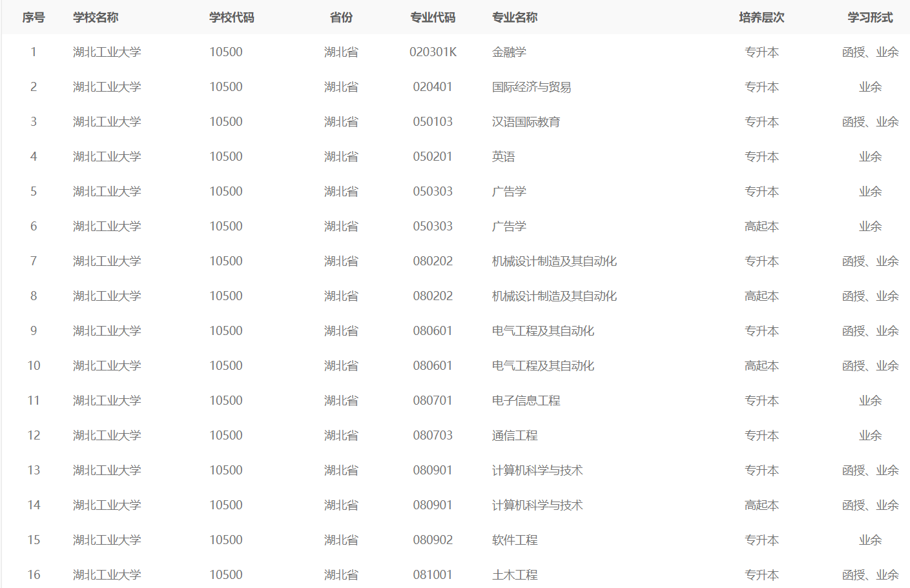The width and height of the screenshot is (910, 588).
Task: Select 湖北省 in row 3
Action: (x=341, y=122)
